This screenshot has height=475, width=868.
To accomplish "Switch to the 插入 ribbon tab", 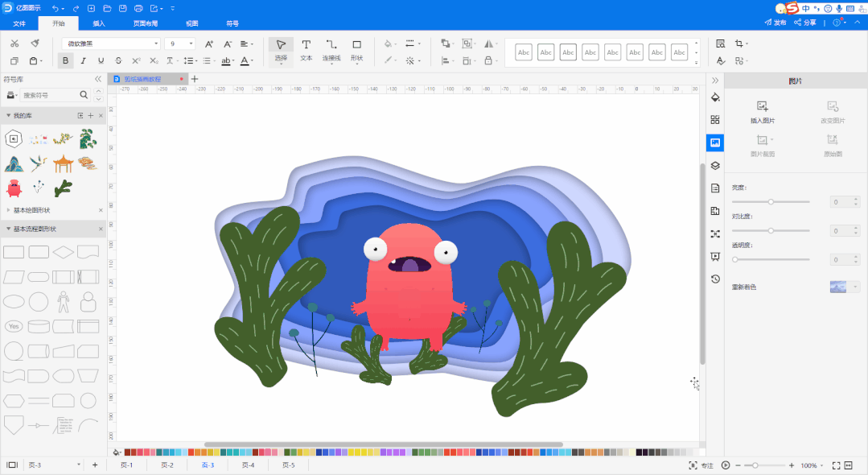I will pyautogui.click(x=98, y=23).
